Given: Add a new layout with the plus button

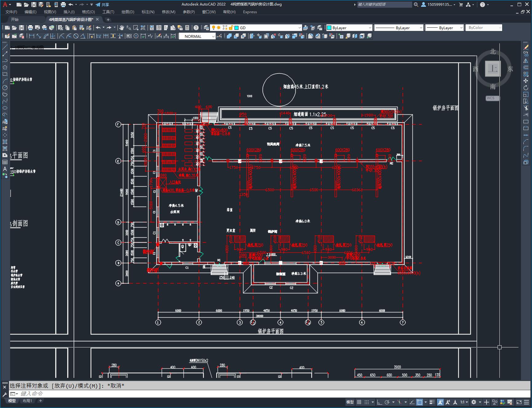Looking at the screenshot, I should [40, 401].
